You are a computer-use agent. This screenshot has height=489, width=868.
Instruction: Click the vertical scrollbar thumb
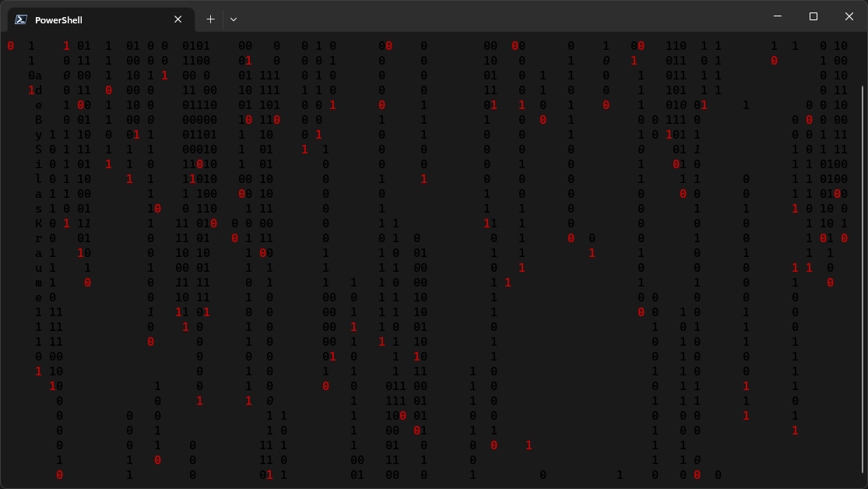(x=863, y=280)
